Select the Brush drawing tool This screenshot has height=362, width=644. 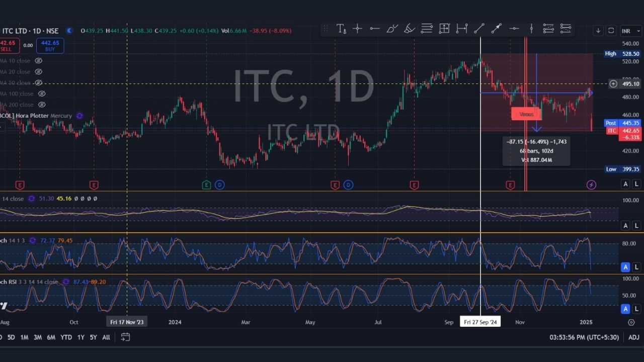392,29
